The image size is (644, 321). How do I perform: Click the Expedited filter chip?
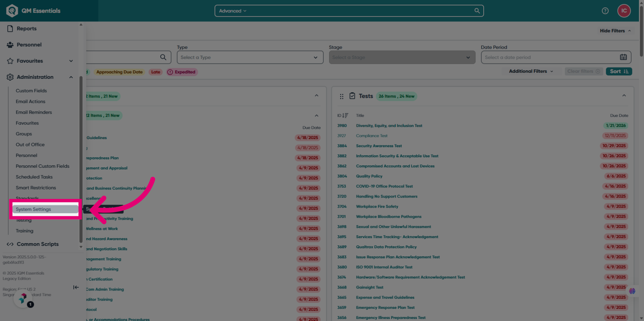[182, 72]
